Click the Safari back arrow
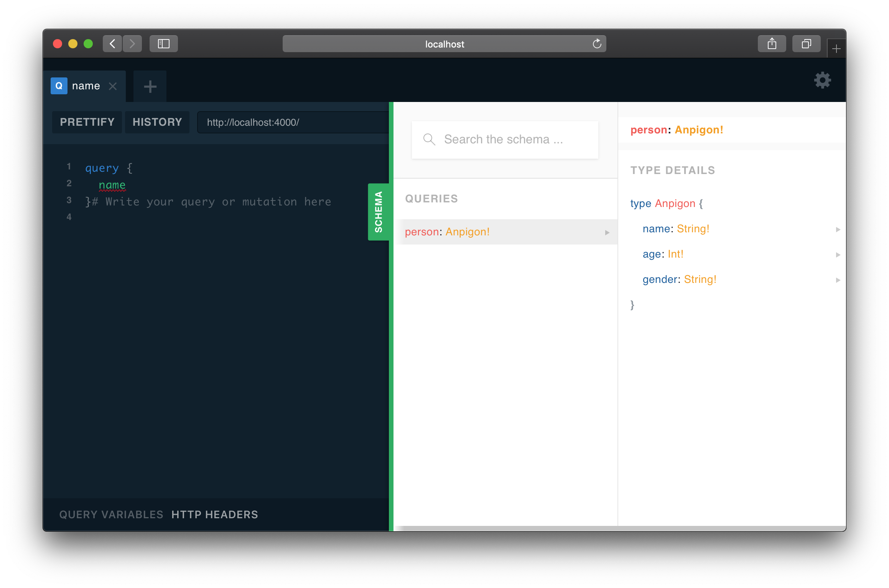The image size is (889, 588). (112, 44)
